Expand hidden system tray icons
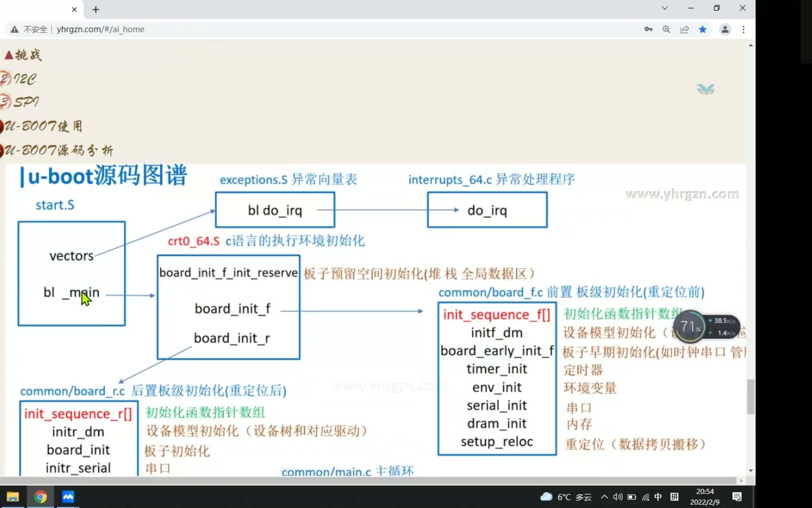Screen dimensions: 812x508 click(x=604, y=497)
